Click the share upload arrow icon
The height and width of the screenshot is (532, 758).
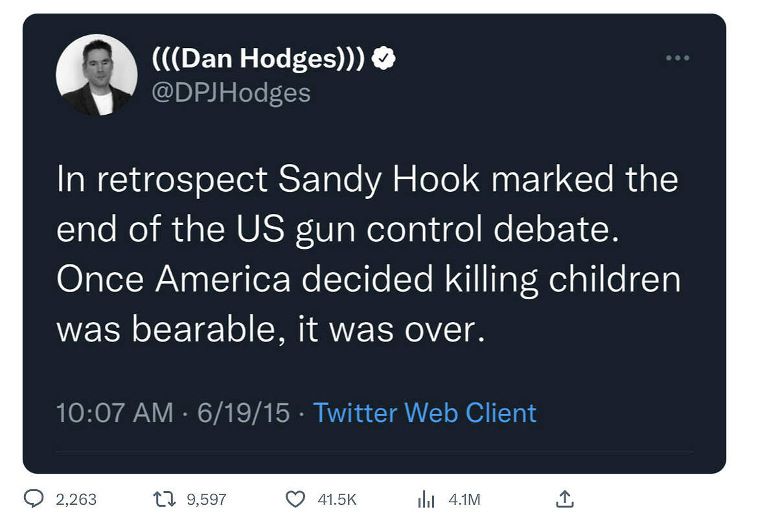tap(564, 498)
